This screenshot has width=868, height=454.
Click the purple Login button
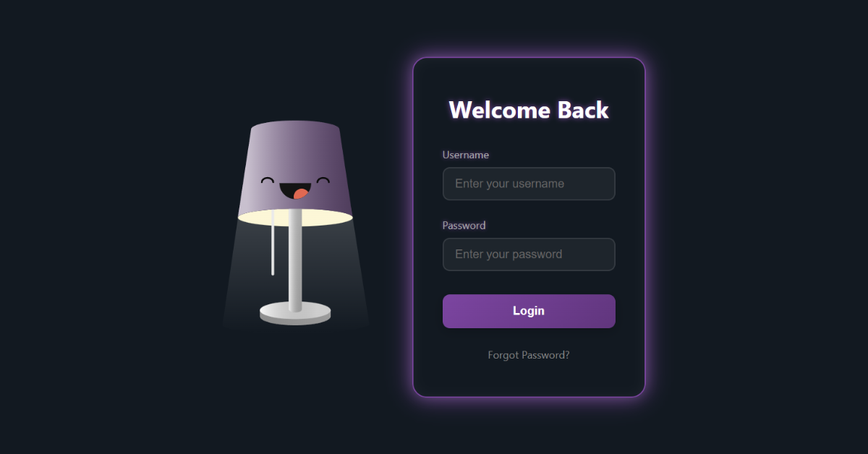(x=529, y=311)
